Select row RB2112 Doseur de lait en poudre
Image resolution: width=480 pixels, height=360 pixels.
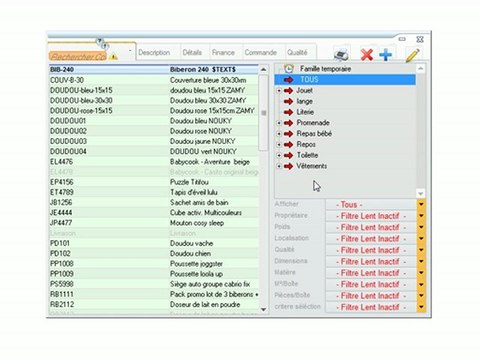(x=154, y=304)
